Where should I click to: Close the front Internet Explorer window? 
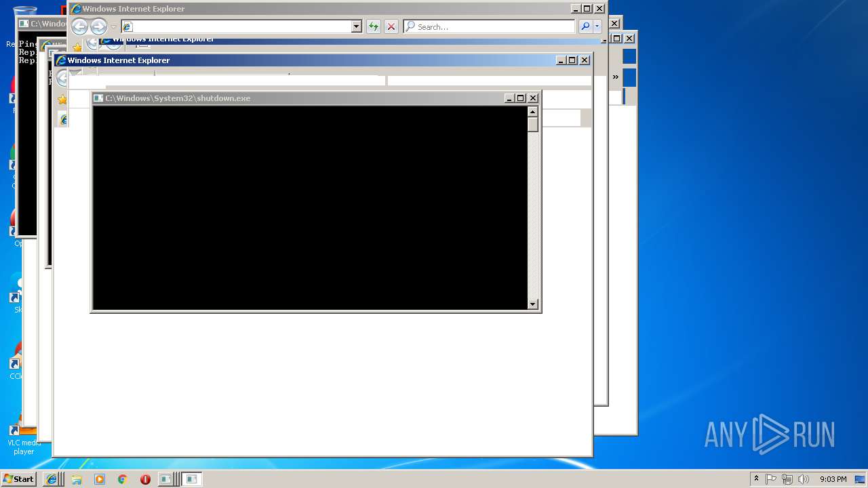coord(585,60)
